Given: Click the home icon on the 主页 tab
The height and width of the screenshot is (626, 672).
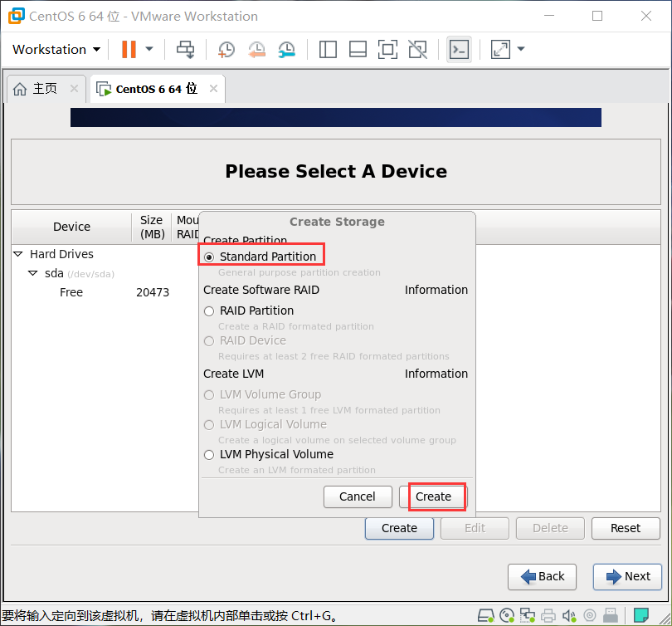Looking at the screenshot, I should coord(20,89).
